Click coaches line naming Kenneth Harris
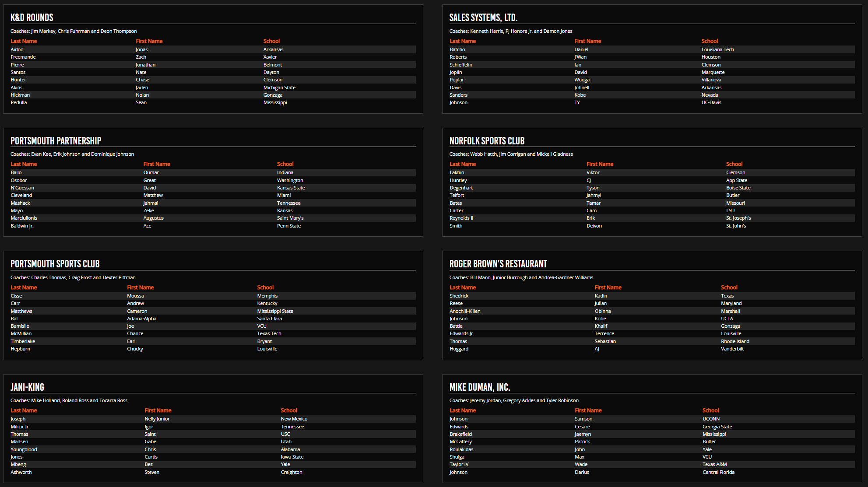 click(511, 31)
